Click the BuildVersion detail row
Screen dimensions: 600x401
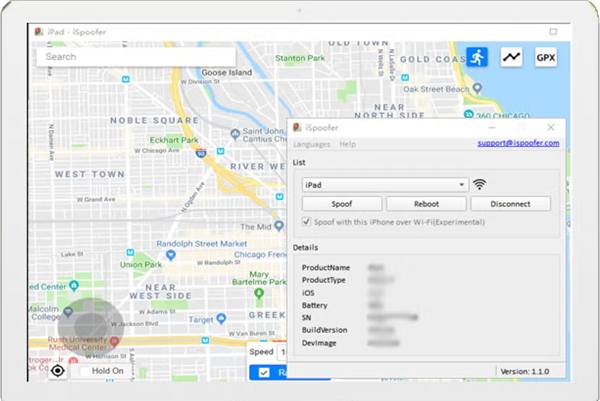pos(348,330)
